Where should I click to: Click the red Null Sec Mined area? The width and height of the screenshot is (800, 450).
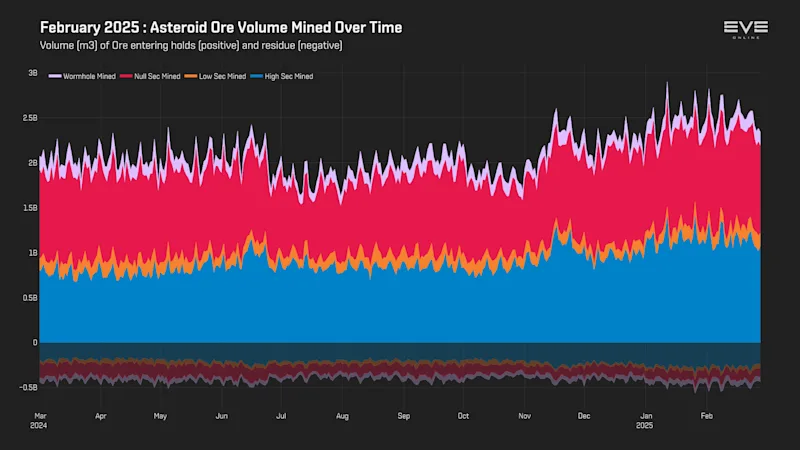pyautogui.click(x=400, y=214)
